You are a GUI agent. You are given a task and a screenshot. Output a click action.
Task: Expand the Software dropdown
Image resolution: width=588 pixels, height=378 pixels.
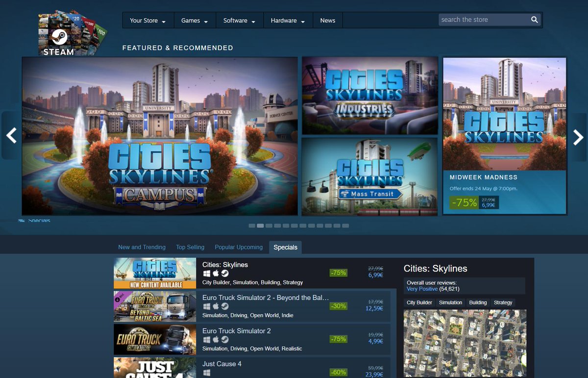(x=239, y=21)
